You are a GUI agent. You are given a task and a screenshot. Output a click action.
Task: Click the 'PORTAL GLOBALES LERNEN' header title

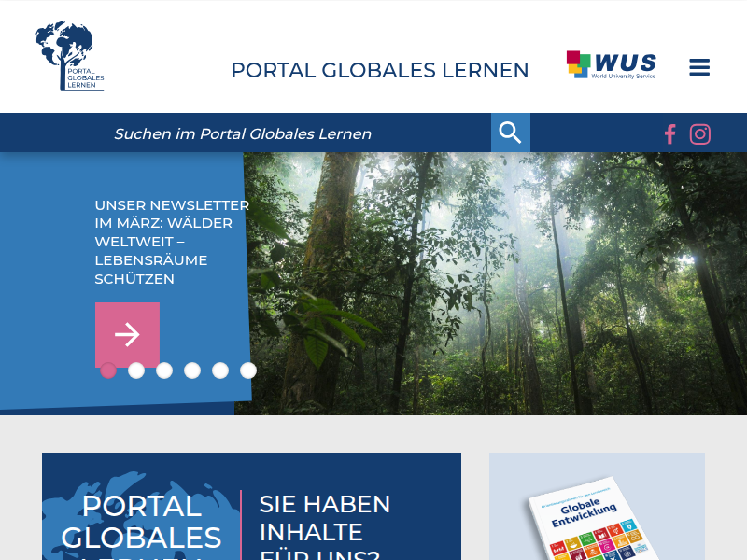380,70
